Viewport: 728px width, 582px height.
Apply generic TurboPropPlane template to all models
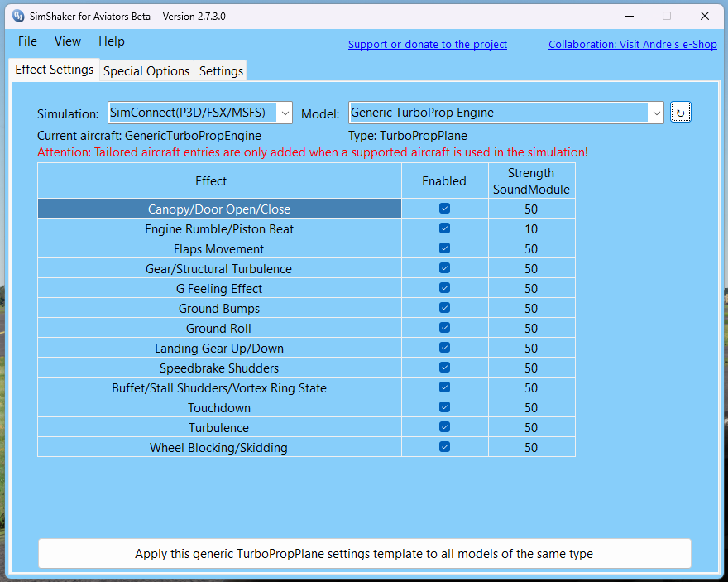tap(365, 553)
